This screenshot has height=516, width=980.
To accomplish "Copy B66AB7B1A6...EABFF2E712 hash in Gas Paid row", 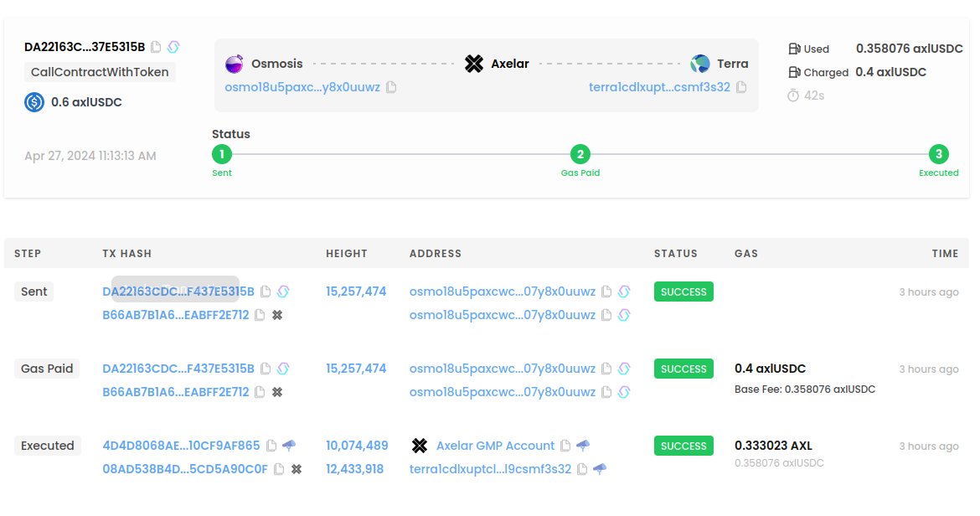I will click(x=260, y=392).
